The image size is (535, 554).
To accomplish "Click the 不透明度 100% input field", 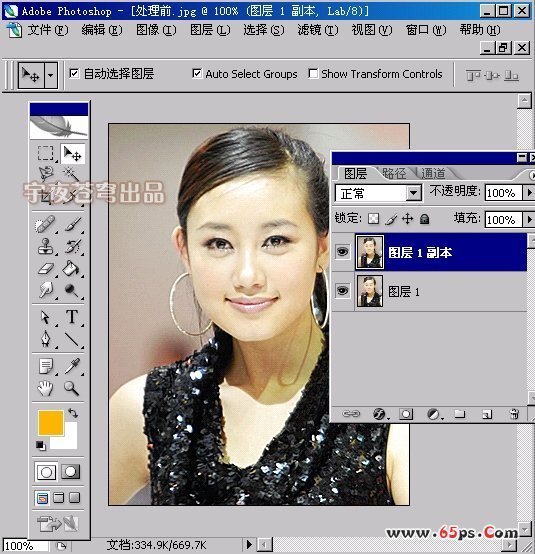I will click(503, 193).
